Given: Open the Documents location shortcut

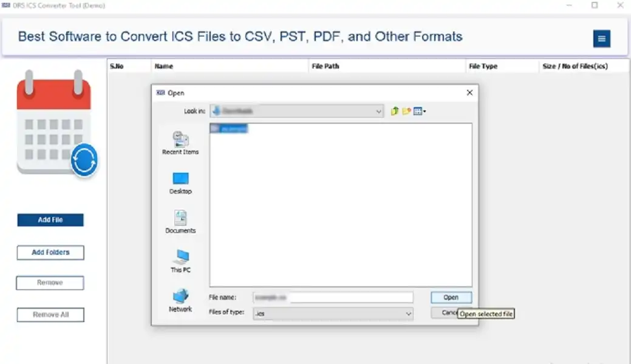Looking at the screenshot, I should [180, 221].
